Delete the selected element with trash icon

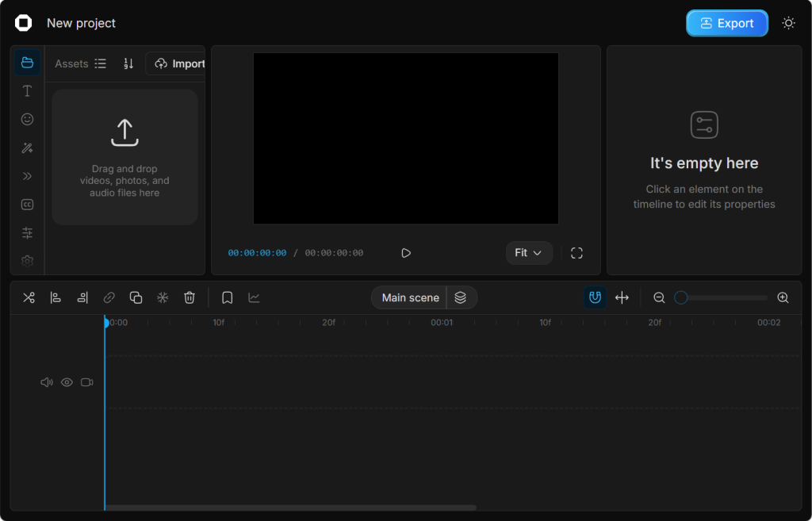[x=190, y=298]
